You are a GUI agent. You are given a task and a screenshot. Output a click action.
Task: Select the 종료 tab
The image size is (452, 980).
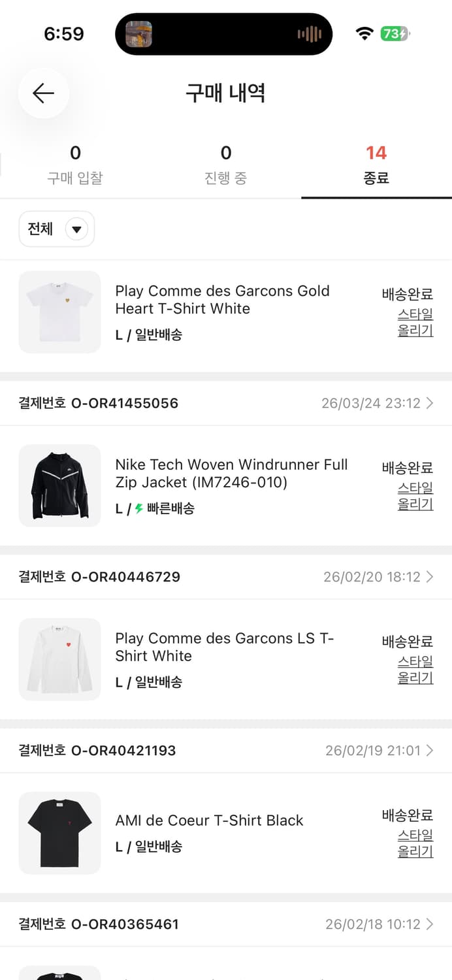point(376,165)
